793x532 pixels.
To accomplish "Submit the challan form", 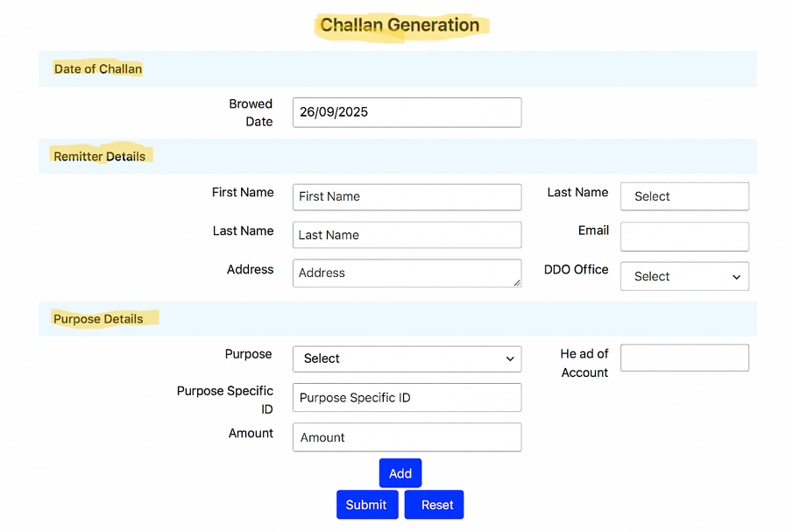I will pos(366,505).
